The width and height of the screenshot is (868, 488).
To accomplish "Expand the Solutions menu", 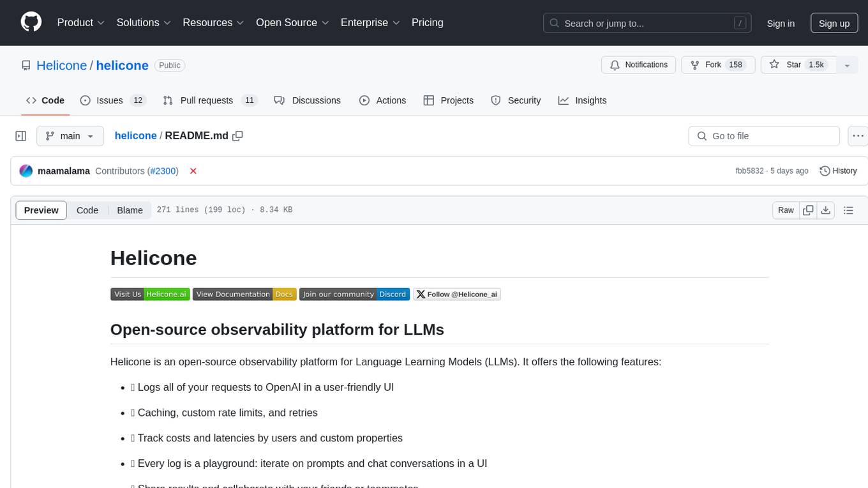I will coord(144,22).
